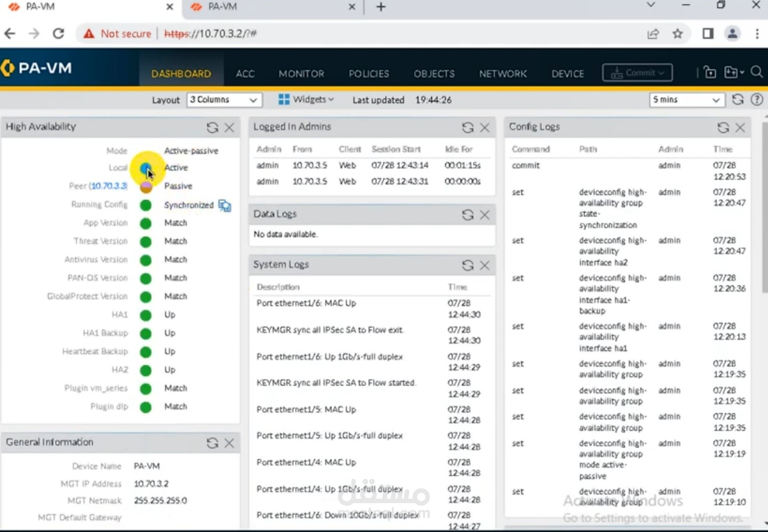Open the Chrome three-dot menu

click(x=757, y=33)
